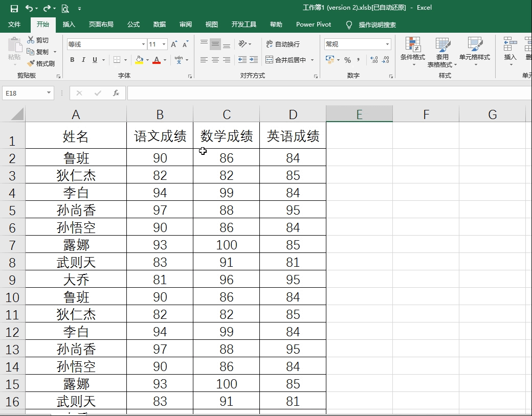Toggle center horizontal alignment

click(x=215, y=60)
